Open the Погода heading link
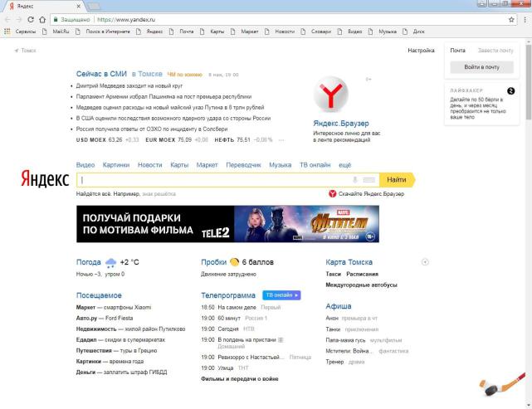This screenshot has height=409, width=532. coord(89,262)
